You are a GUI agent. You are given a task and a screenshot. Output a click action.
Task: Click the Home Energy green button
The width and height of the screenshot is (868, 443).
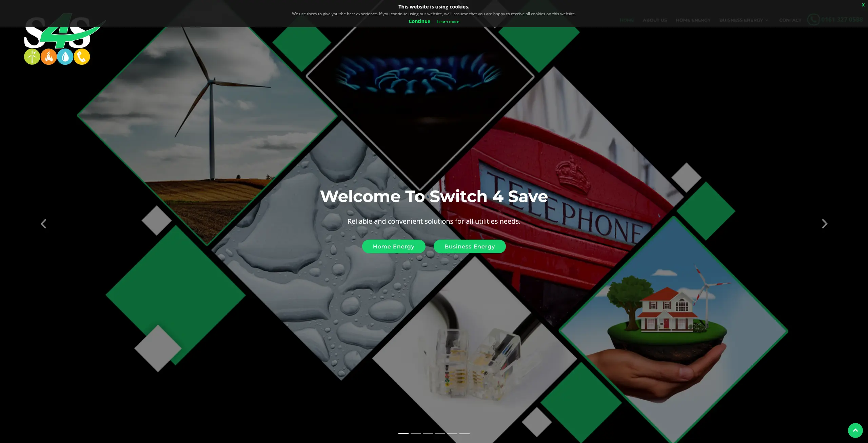tap(394, 246)
